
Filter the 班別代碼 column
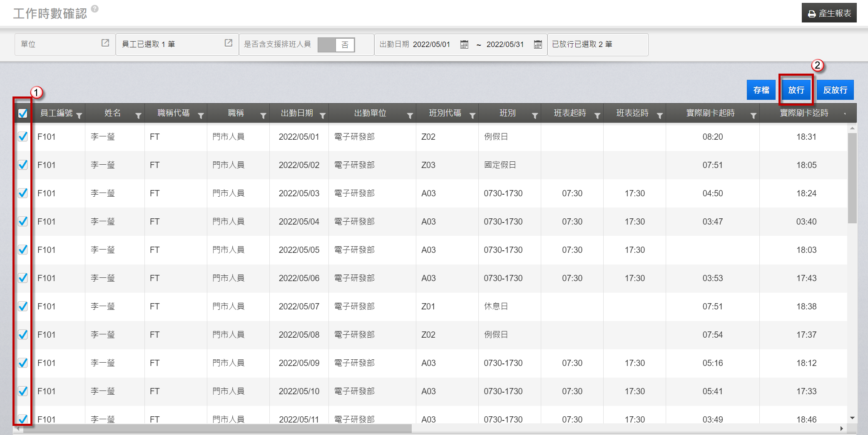pos(473,116)
